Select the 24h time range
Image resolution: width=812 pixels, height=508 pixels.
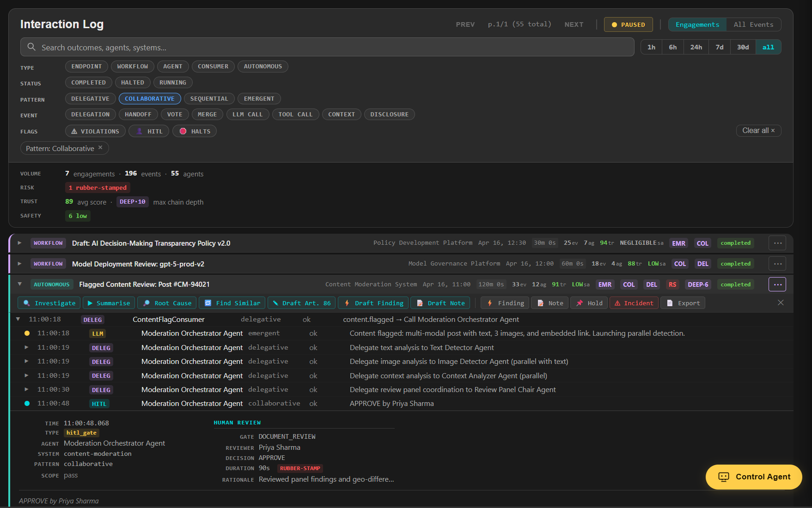pyautogui.click(x=696, y=47)
